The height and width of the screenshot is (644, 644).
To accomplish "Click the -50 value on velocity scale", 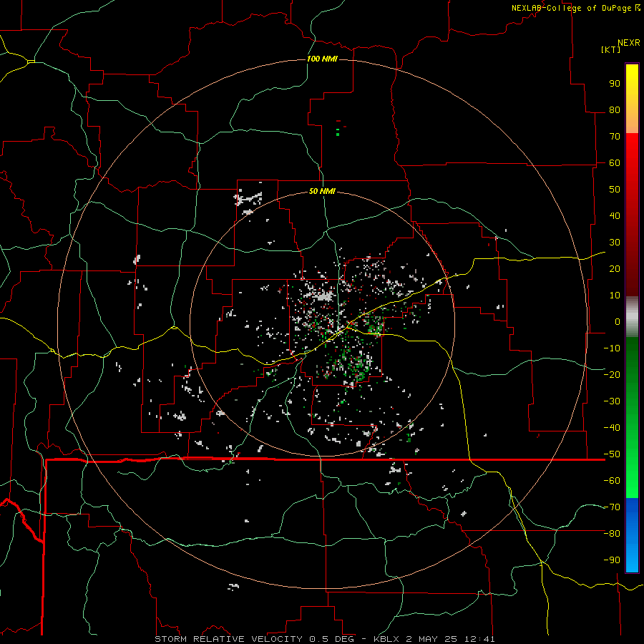I will point(612,454).
